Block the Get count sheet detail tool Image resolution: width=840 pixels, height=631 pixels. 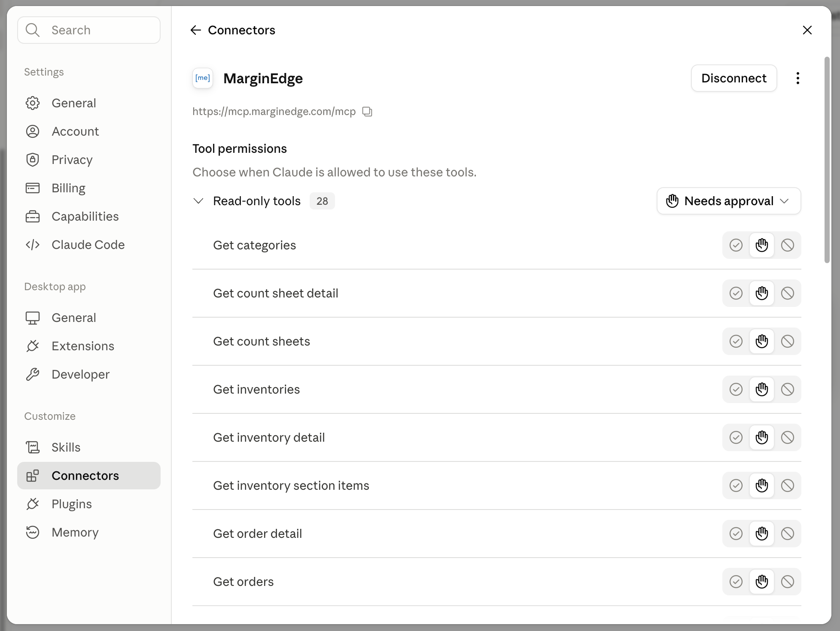[x=788, y=293]
